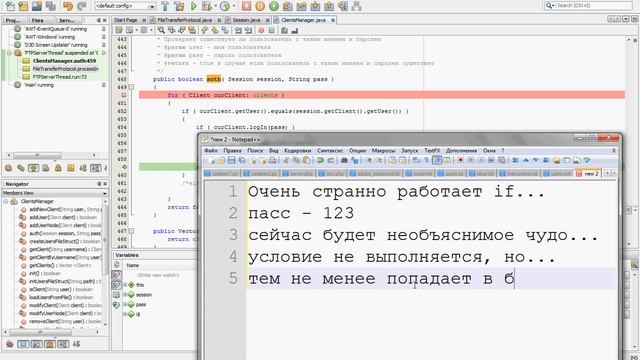The width and height of the screenshot is (640, 360).
Task: Click the red Start Macro Recording icon in editor toolbar
Action: (261, 30)
